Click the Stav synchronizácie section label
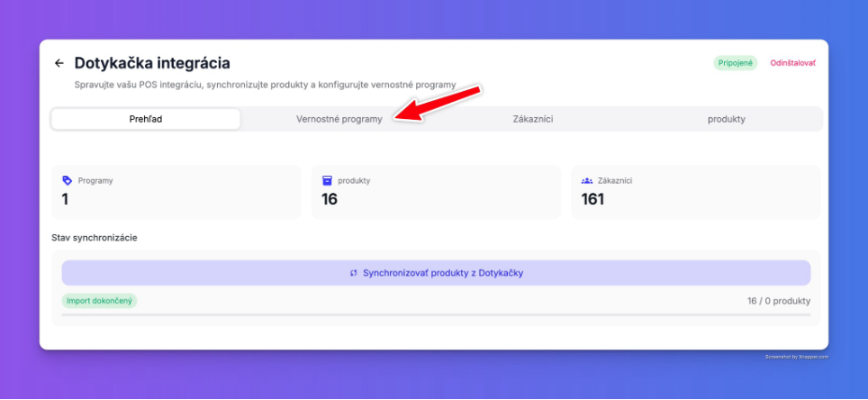Screen dimensions: 868x400 [95, 238]
